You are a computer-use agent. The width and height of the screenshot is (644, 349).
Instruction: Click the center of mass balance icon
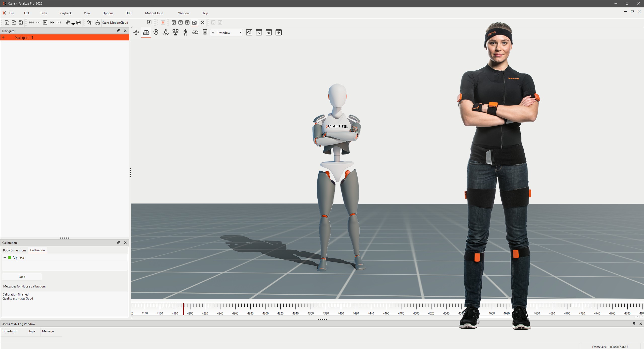click(175, 32)
